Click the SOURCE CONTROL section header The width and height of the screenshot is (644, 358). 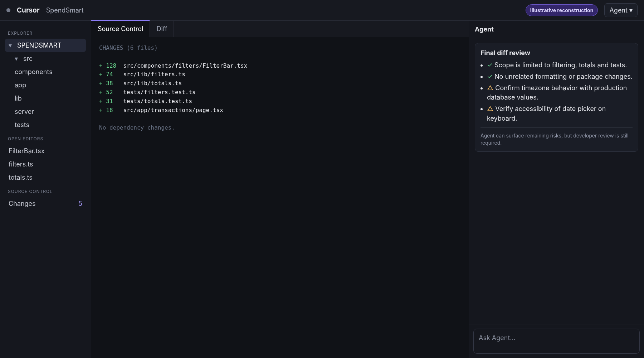pos(30,192)
